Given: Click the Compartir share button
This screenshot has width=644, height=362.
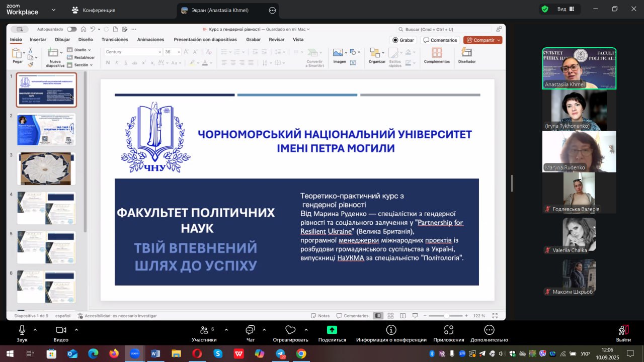Looking at the screenshot, I should click(x=483, y=40).
